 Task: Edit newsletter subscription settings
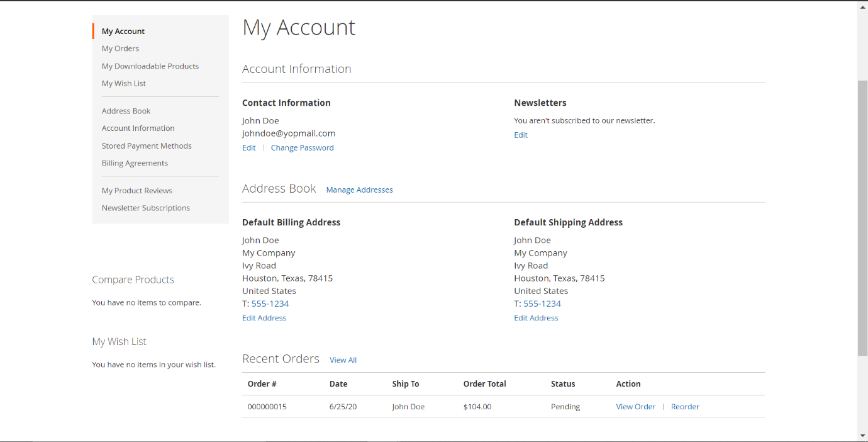(x=520, y=135)
